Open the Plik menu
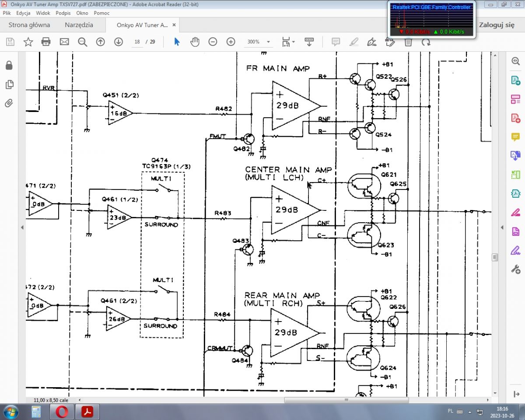The width and height of the screenshot is (525, 420). (7, 13)
